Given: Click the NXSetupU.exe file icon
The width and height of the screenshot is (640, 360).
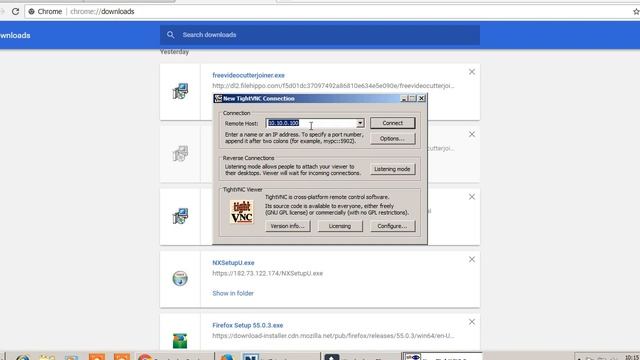Looking at the screenshot, I should pos(180,278).
